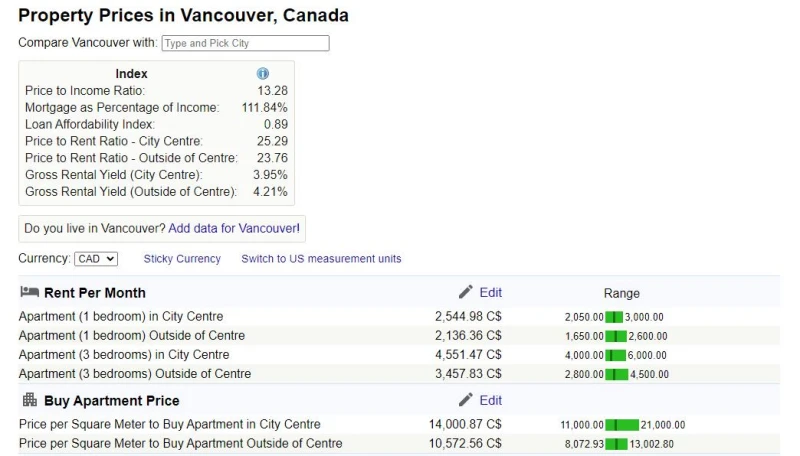Image resolution: width=800 pixels, height=456 pixels.
Task: Edit the Buy Apartment Price section
Action: pyautogui.click(x=490, y=400)
